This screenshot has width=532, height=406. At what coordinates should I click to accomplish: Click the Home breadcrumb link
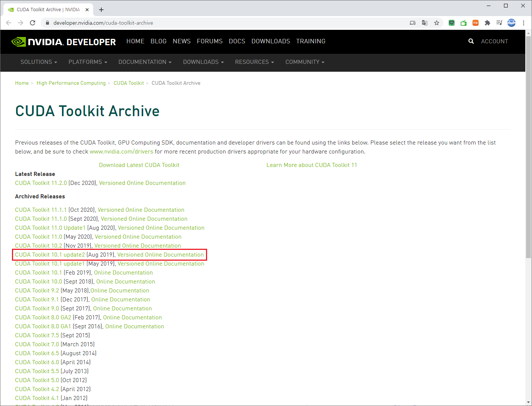(x=22, y=83)
